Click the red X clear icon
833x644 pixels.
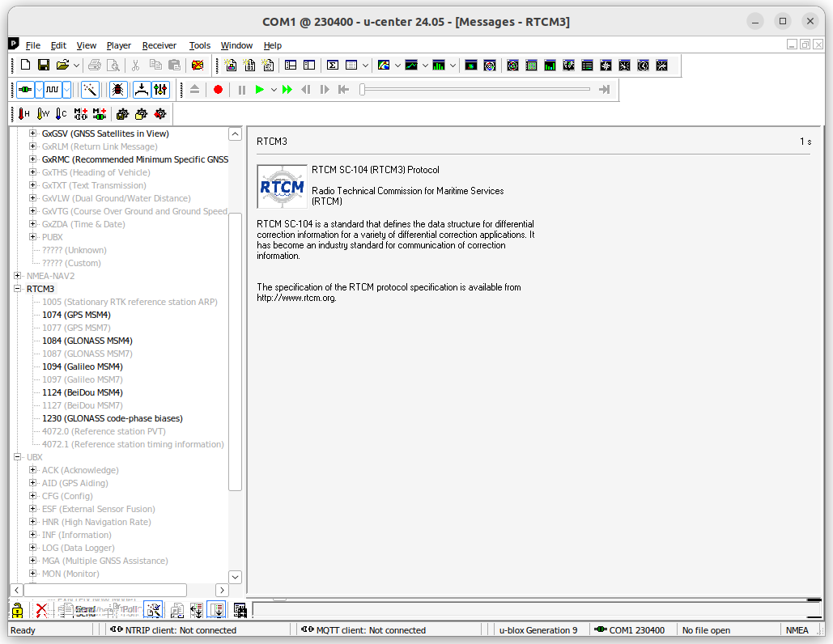[41, 611]
